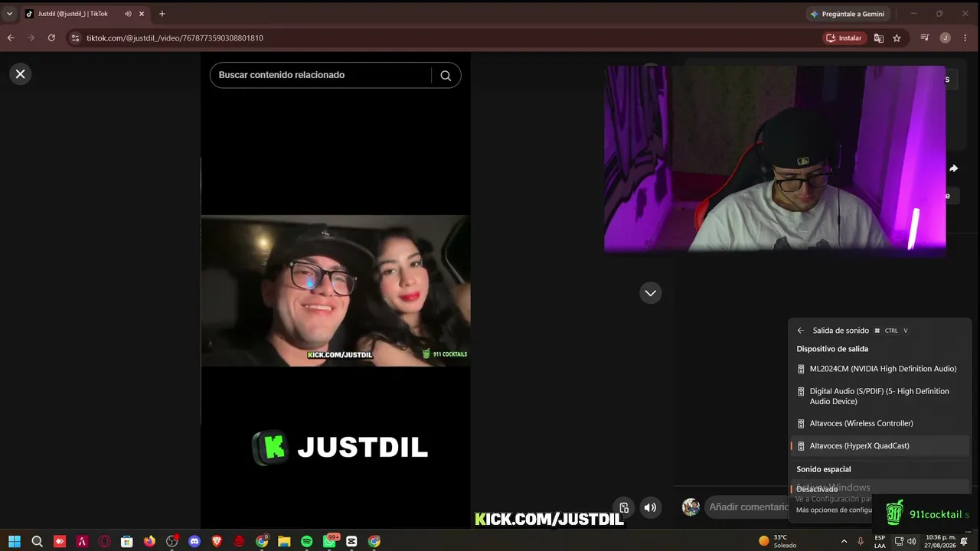Open OBS Studio from the taskbar

pos(172,541)
